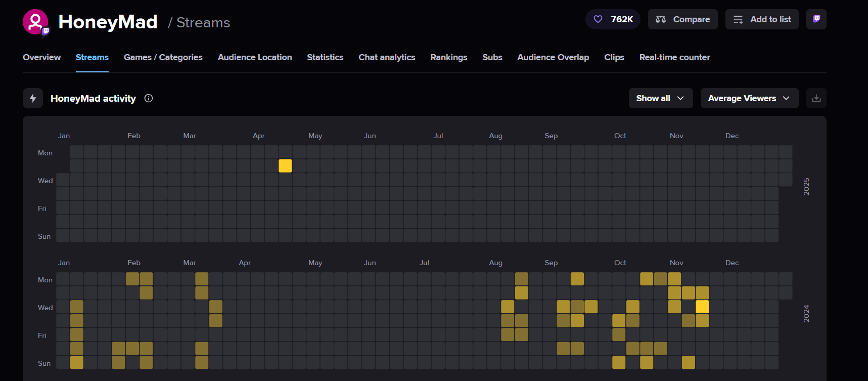The height and width of the screenshot is (381, 868).
Task: Open the Statistics tab
Action: [x=325, y=57]
